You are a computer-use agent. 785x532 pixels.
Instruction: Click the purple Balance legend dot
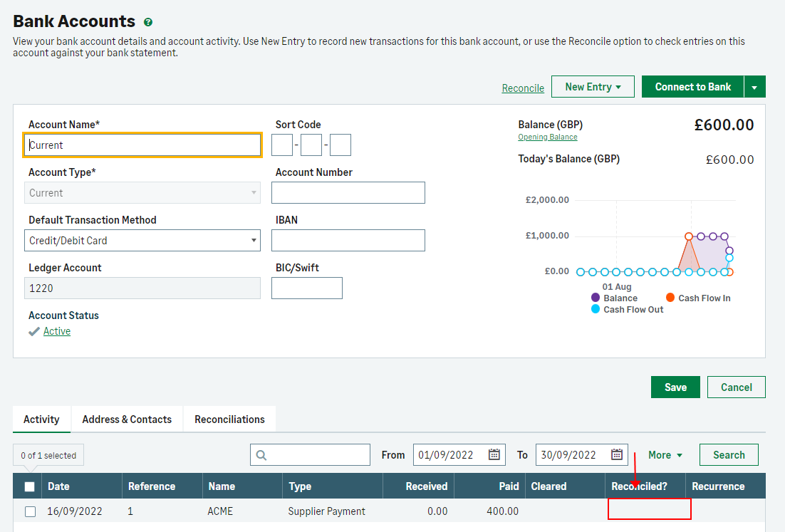pyautogui.click(x=596, y=298)
